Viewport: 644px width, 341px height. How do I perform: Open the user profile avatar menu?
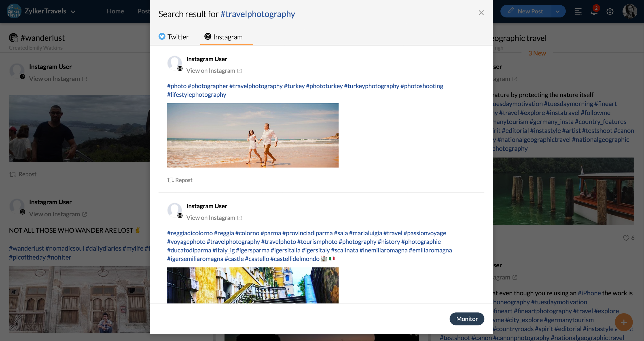point(629,11)
